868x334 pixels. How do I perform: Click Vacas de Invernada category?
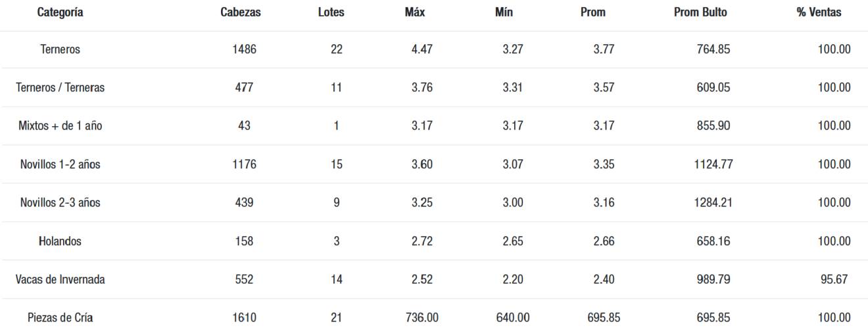point(60,279)
